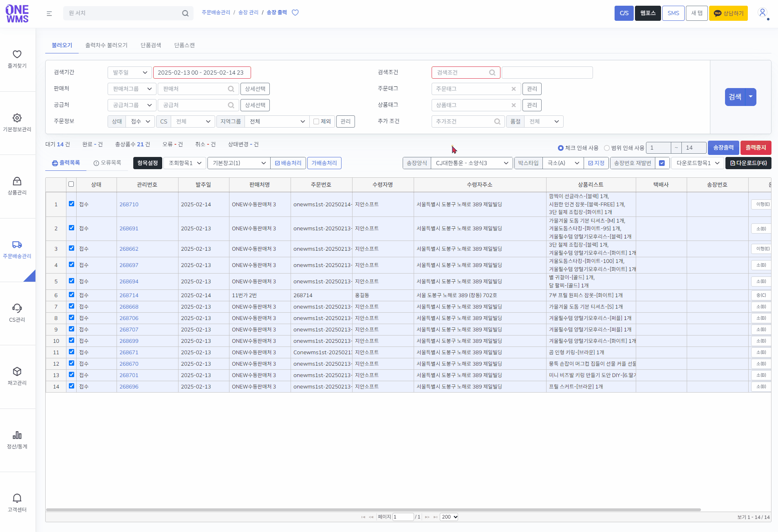Screen dimensions: 778x532
Task: Click the 검색조건 magnifier icon
Action: click(x=492, y=73)
